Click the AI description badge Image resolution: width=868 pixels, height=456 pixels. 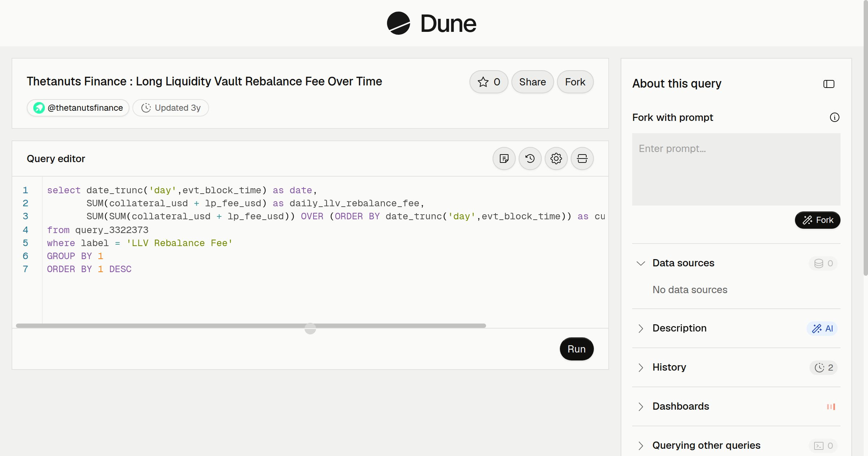tap(822, 328)
